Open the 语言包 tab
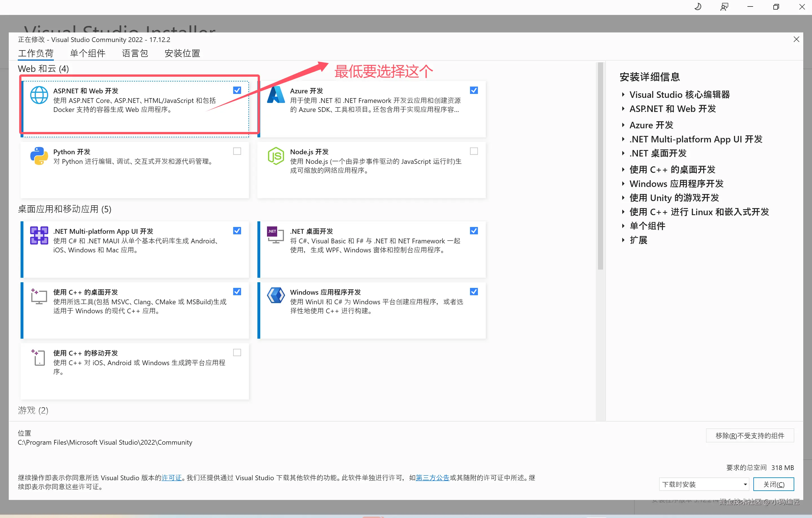 pos(135,53)
